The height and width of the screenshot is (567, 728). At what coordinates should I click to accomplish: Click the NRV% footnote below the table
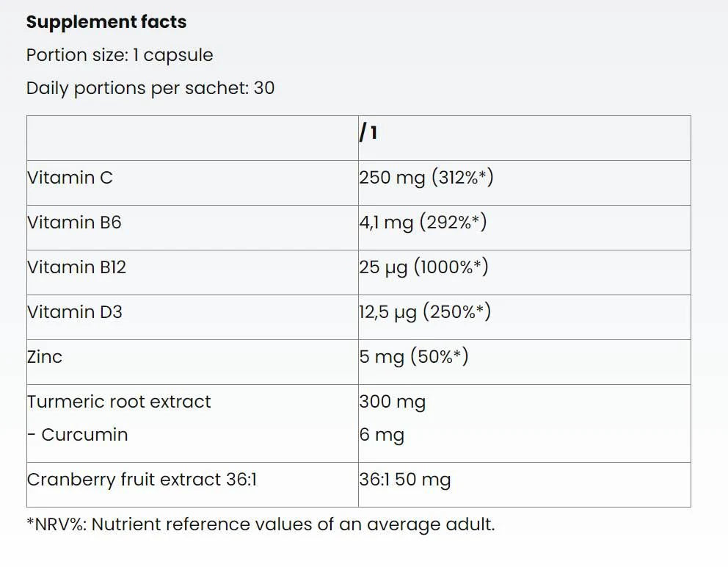[x=261, y=524]
